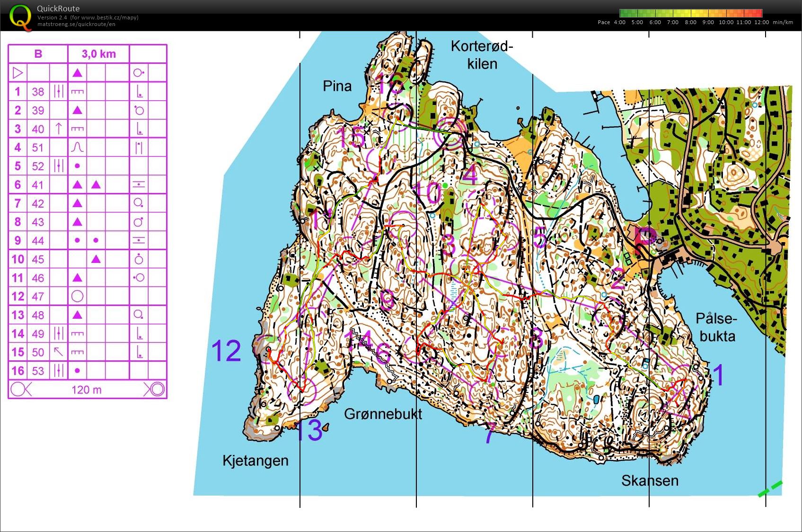The height and width of the screenshot is (532, 802).
Task: Click the QuickRoute Q logo
Action: (21, 17)
